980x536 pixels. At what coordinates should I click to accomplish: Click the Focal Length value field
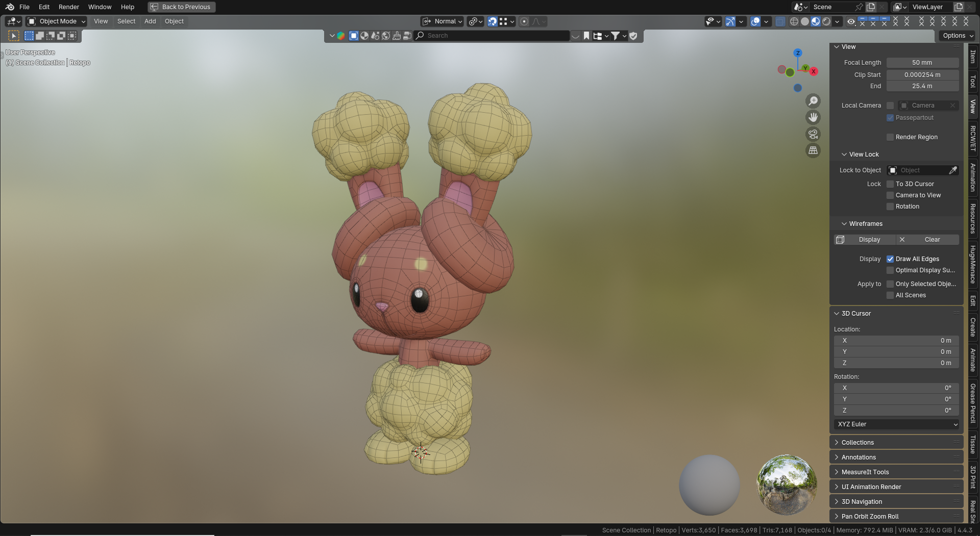point(922,63)
